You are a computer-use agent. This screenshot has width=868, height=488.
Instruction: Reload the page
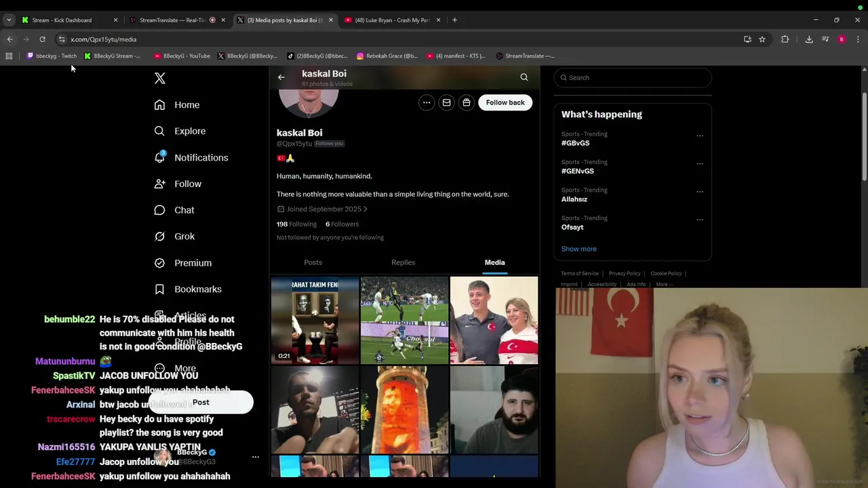click(x=42, y=39)
